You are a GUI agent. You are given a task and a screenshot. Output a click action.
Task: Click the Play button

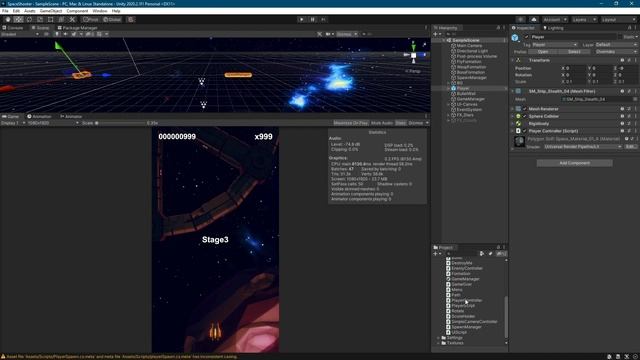tap(301, 19)
